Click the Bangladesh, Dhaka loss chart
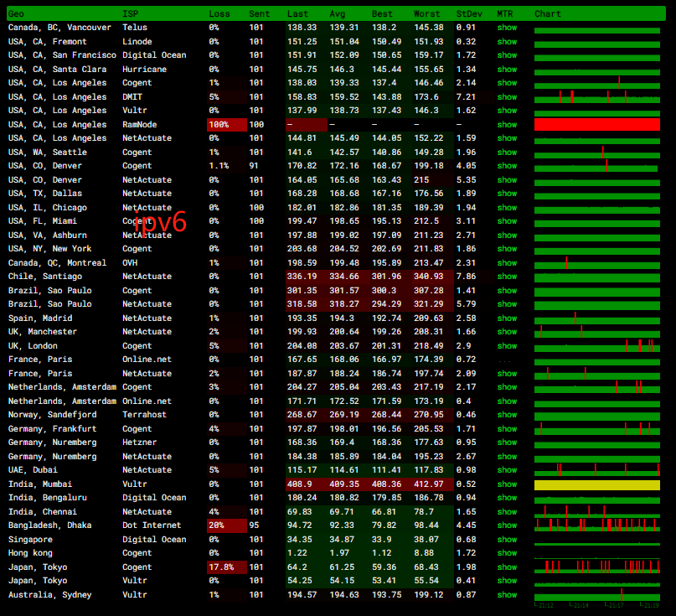Viewport: 676px width, 616px height. [597, 525]
